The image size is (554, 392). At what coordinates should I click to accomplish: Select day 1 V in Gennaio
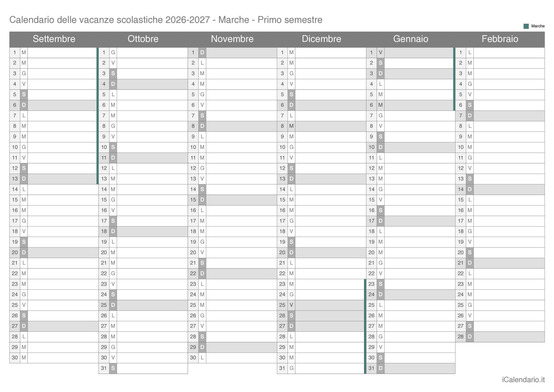[x=411, y=53]
